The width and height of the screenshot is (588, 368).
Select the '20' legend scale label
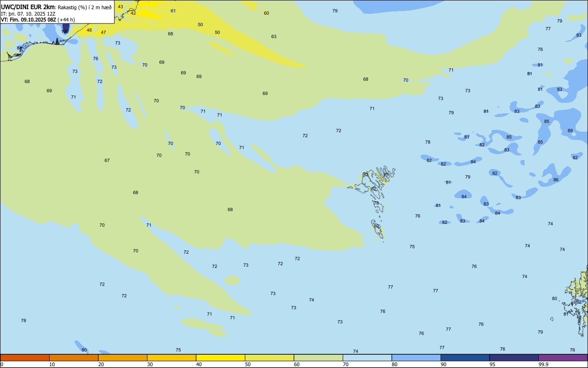101,364
